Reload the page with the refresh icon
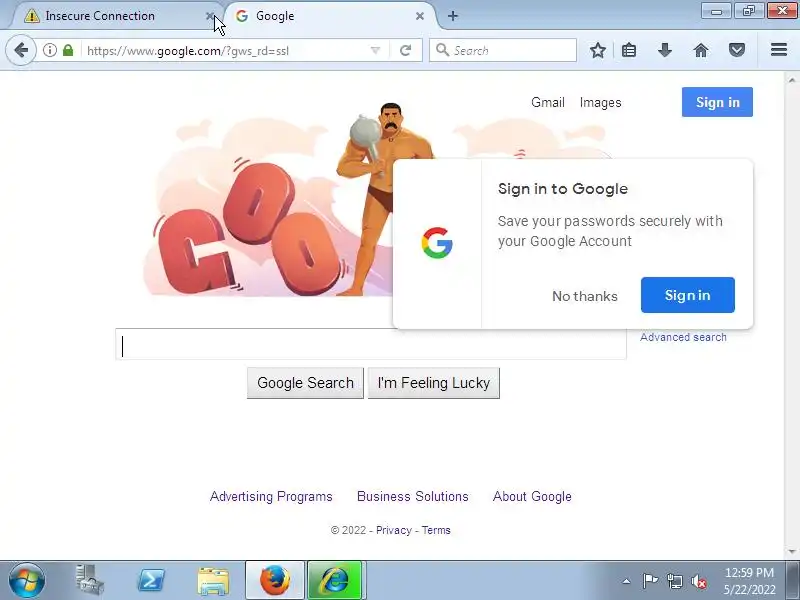This screenshot has height=600, width=800. point(406,50)
